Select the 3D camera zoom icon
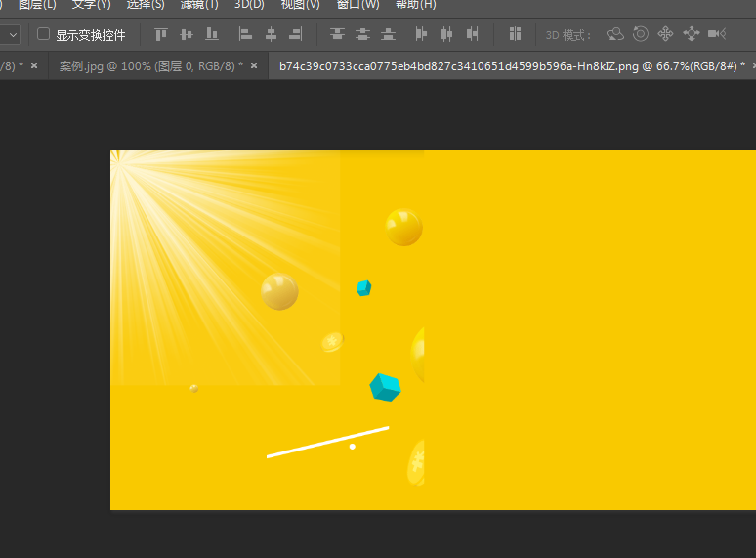The height and width of the screenshot is (558, 756). tap(717, 35)
